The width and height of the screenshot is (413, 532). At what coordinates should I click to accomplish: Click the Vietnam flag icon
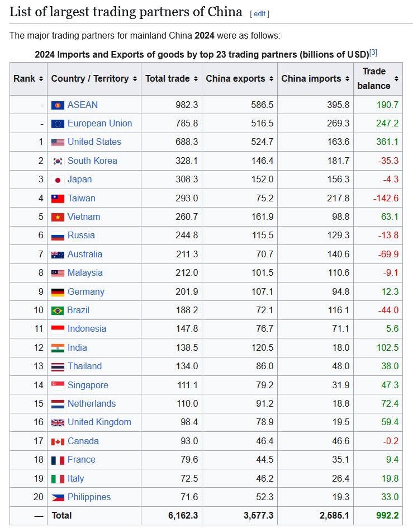tap(58, 217)
